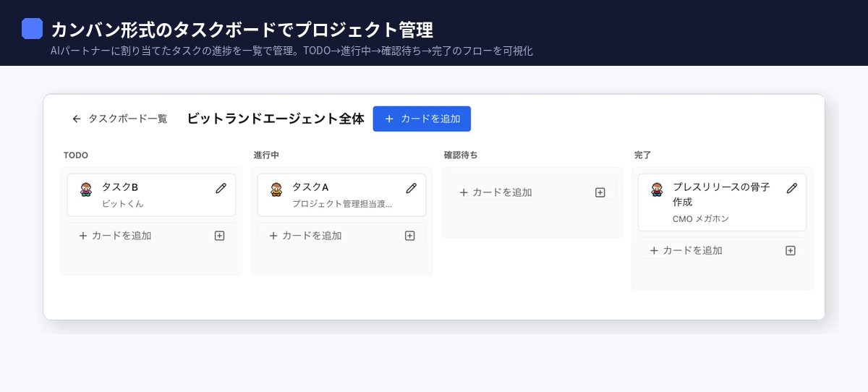This screenshot has width=868, height=392.
Task: Click the plus-square icon in TODO column
Action: tap(220, 236)
